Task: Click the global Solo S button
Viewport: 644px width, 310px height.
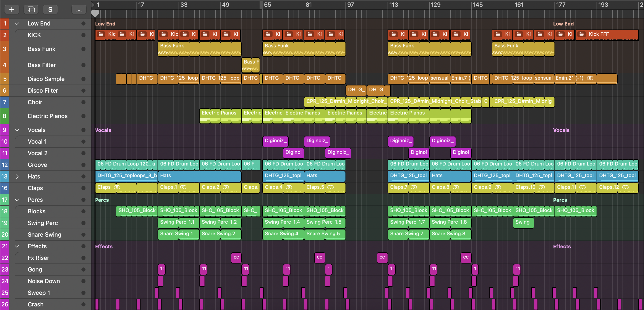Action: click(50, 9)
